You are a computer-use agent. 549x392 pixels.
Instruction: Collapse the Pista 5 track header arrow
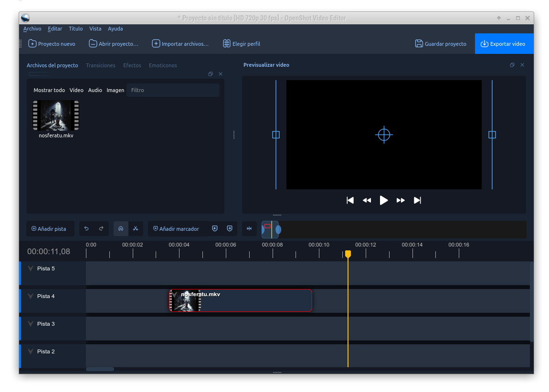click(31, 268)
